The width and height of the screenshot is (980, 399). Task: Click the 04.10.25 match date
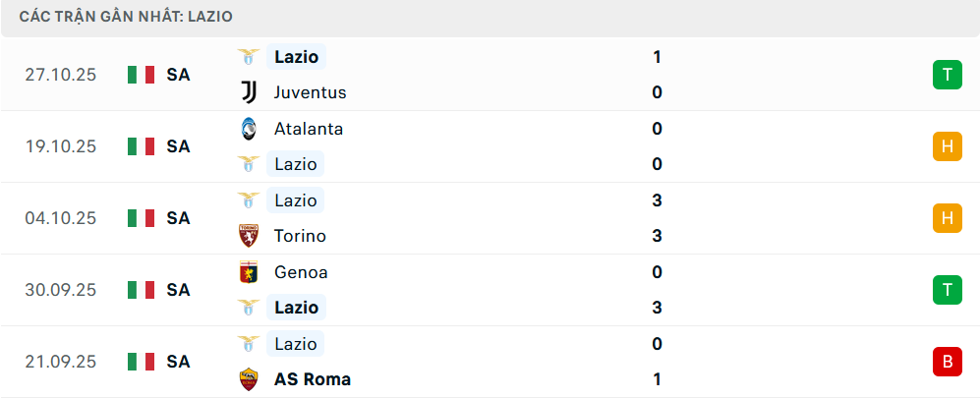coord(61,218)
